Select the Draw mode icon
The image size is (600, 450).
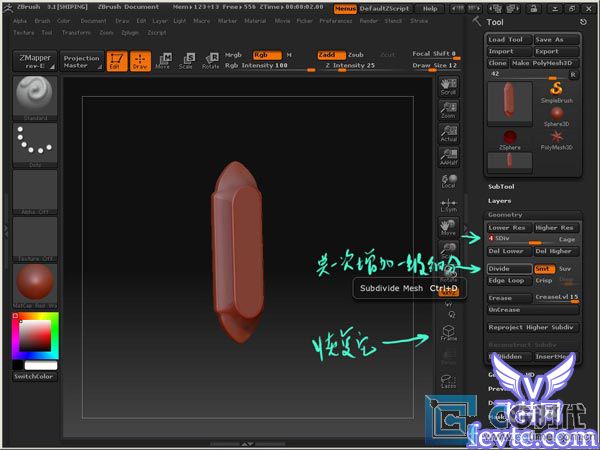point(140,61)
